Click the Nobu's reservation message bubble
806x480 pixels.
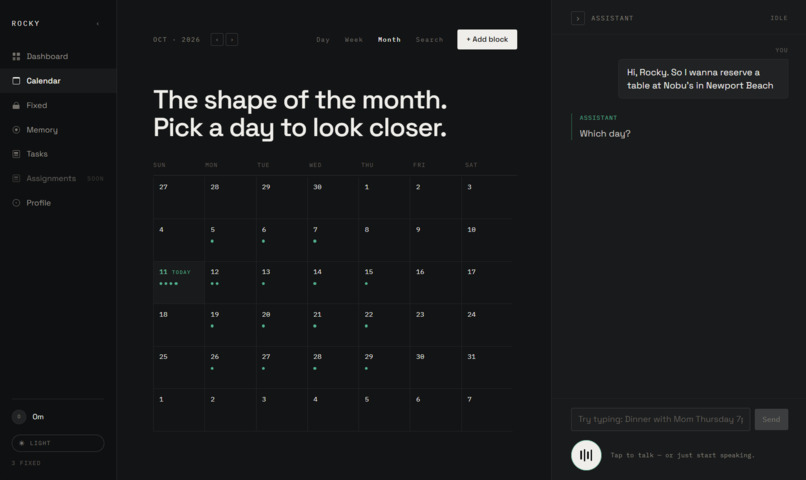click(x=703, y=79)
